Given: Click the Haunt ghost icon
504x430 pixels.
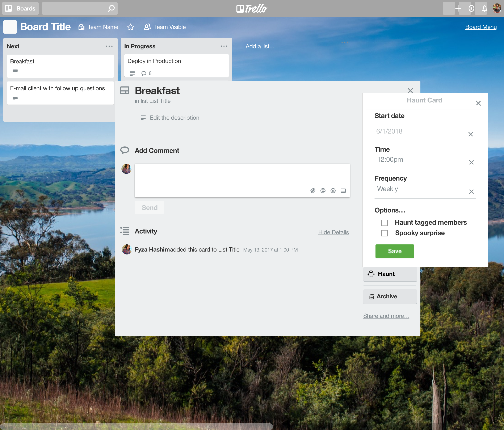Looking at the screenshot, I should (371, 274).
